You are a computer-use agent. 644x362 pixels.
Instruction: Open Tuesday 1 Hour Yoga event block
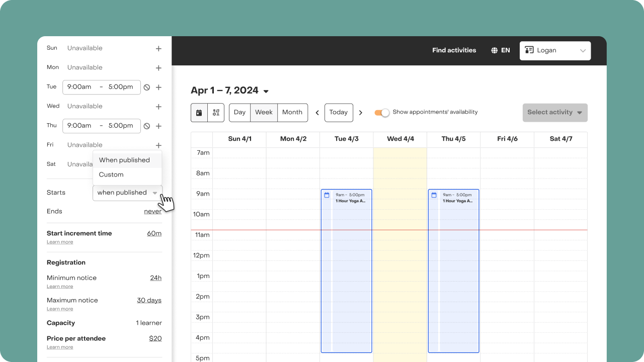pos(347,271)
